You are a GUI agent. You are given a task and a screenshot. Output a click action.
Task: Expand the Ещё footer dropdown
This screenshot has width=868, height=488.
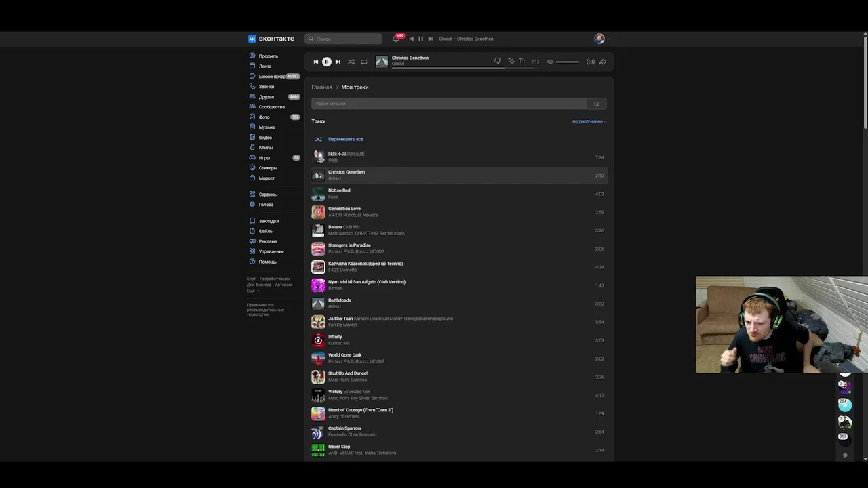(253, 291)
